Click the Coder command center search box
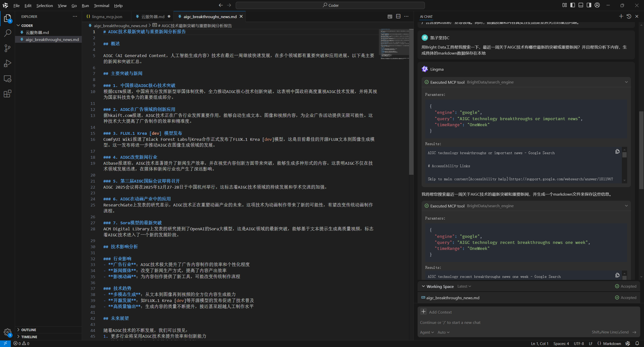The height and width of the screenshot is (347, 644). (x=330, y=5)
